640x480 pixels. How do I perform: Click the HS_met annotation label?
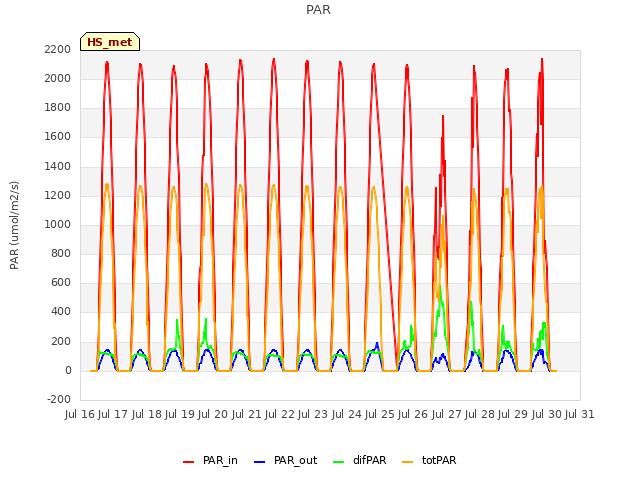tap(110, 42)
